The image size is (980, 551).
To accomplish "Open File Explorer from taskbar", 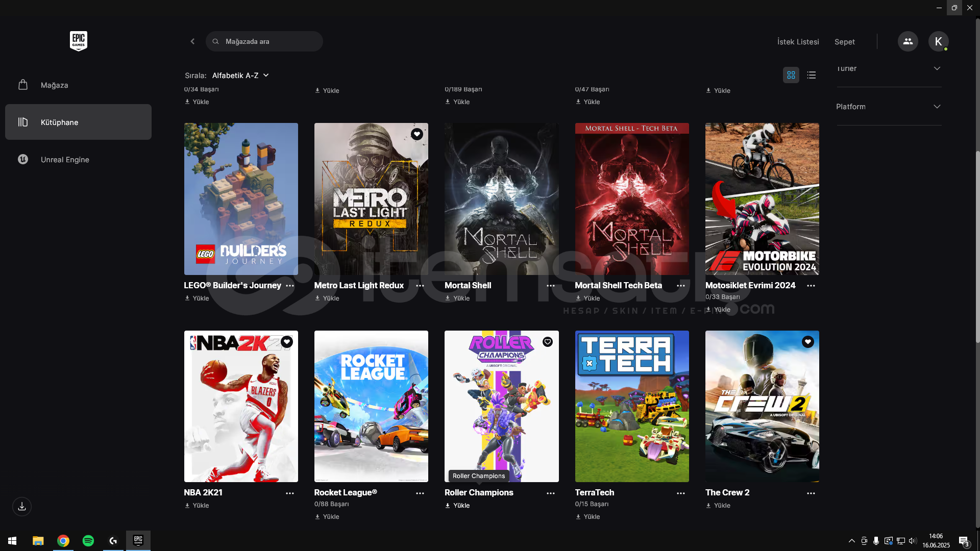I will [38, 541].
